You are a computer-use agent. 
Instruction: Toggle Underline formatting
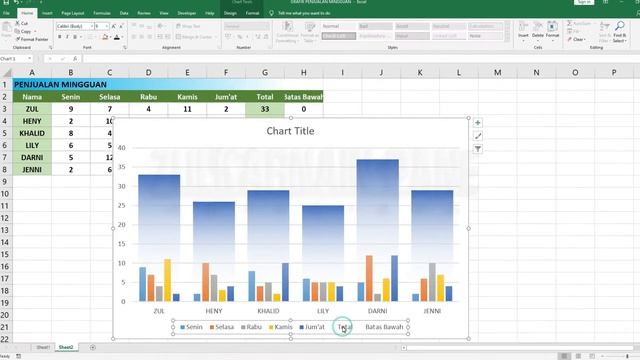tap(75, 37)
